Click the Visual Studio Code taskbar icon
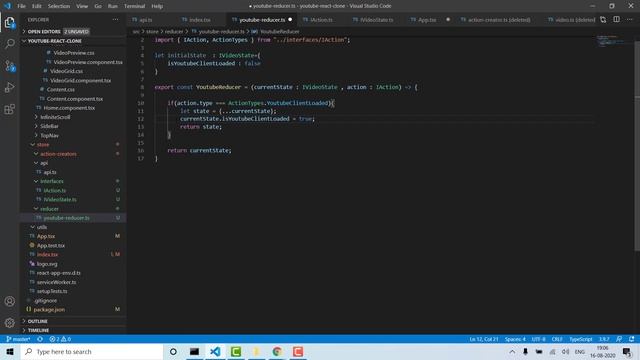640x360 pixels. [x=215, y=351]
